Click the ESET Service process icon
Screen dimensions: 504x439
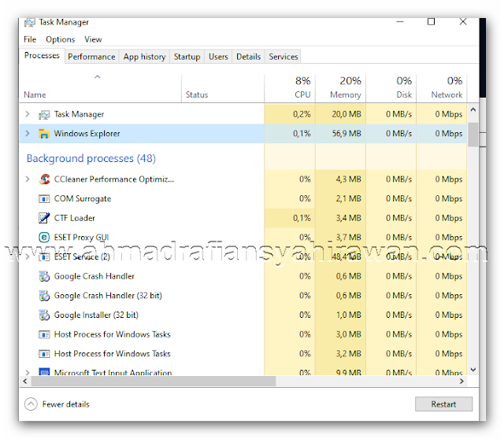44,257
